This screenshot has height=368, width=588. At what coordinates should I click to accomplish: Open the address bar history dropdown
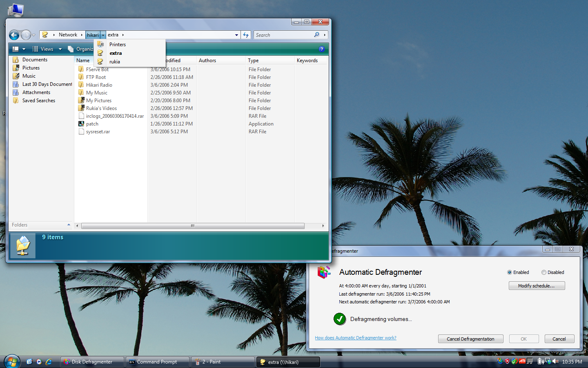[x=236, y=35]
